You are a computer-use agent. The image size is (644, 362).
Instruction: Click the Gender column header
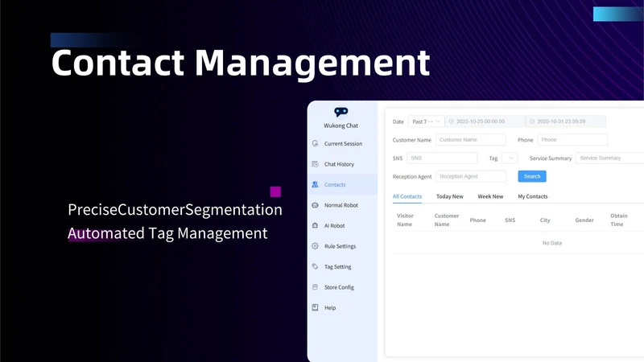click(584, 220)
